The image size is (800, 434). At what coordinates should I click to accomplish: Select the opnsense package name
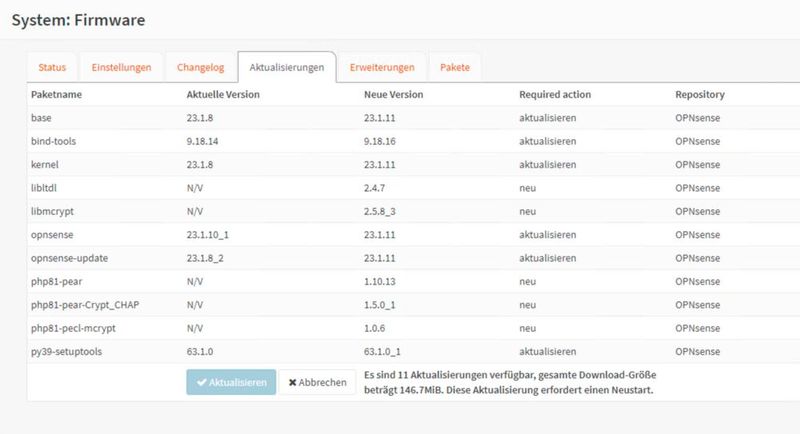52,235
